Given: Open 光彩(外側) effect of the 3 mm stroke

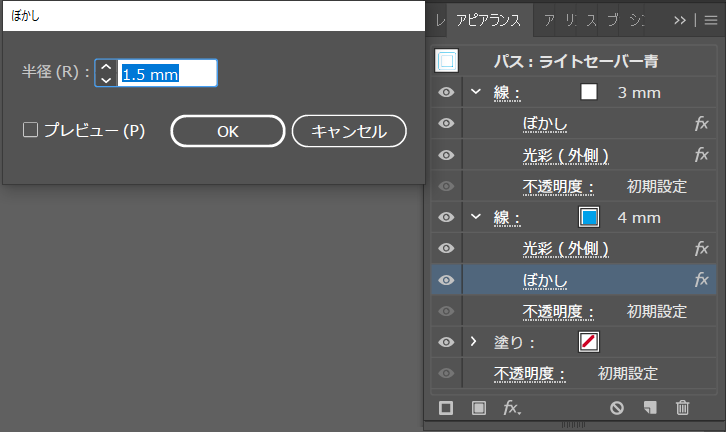Looking at the screenshot, I should 565,156.
